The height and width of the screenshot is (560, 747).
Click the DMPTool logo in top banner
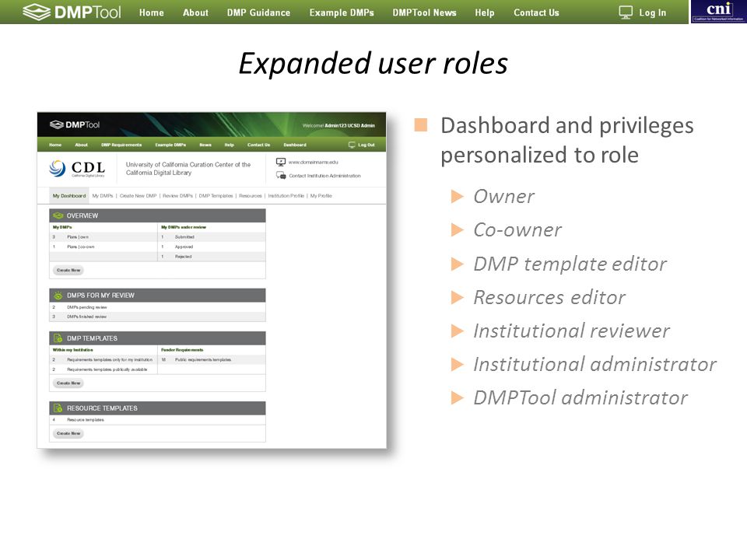(72, 12)
